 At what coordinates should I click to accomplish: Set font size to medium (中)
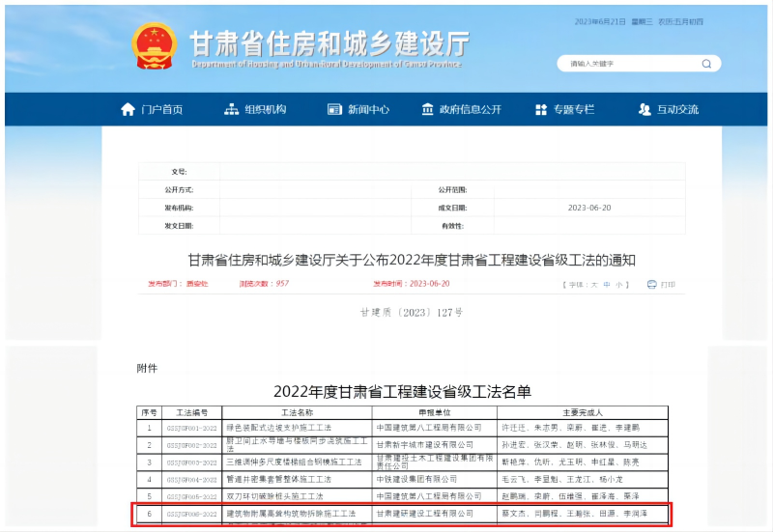tap(607, 285)
